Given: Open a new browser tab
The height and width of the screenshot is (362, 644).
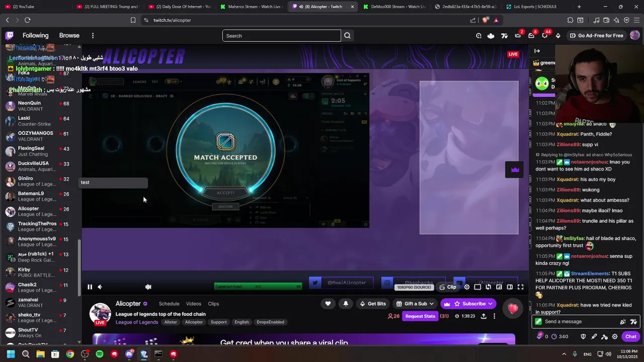Looking at the screenshot, I should (x=579, y=7).
